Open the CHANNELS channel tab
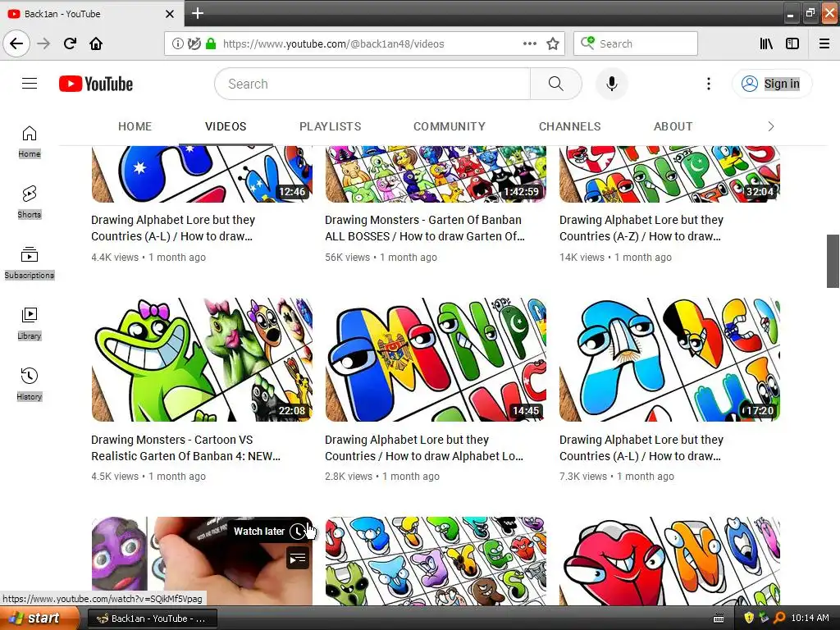This screenshot has height=630, width=840. tap(570, 126)
